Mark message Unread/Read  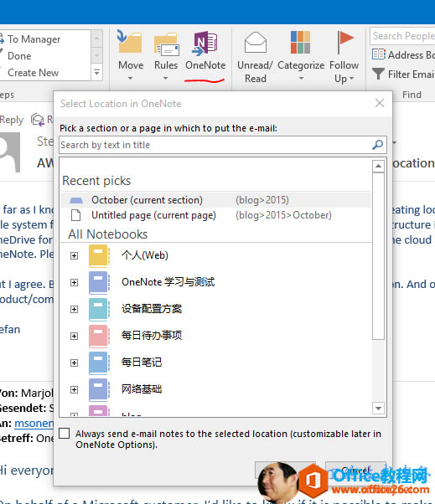coord(255,57)
